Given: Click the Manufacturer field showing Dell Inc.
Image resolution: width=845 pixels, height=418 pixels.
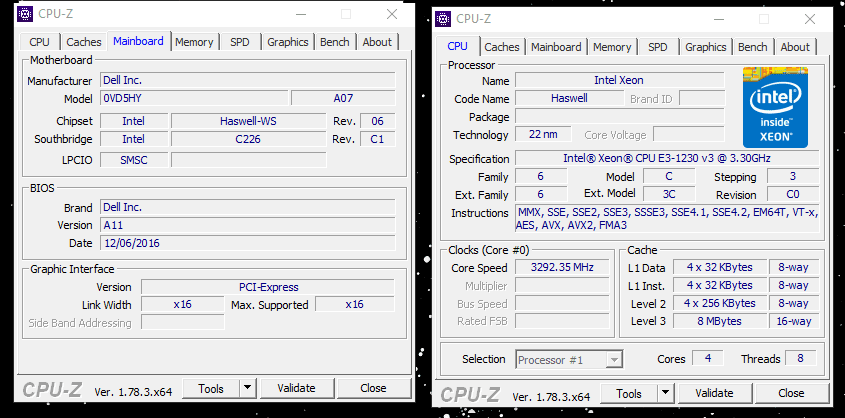Looking at the screenshot, I should [248, 81].
